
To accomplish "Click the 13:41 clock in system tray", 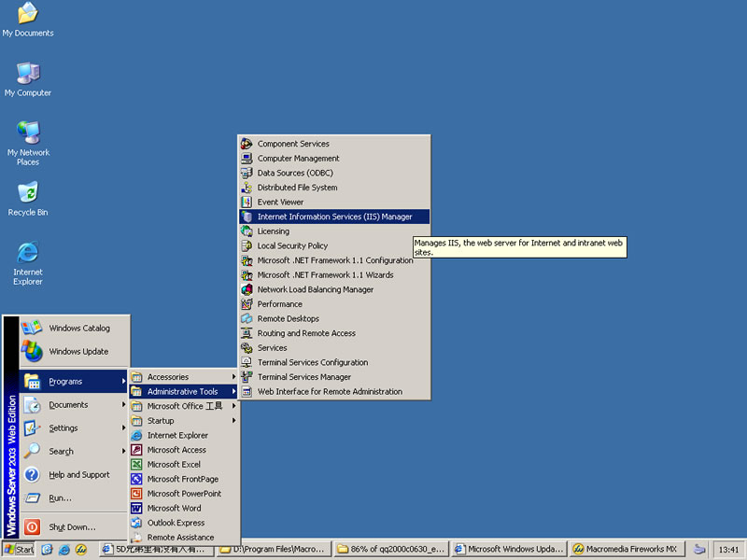I will point(728,550).
